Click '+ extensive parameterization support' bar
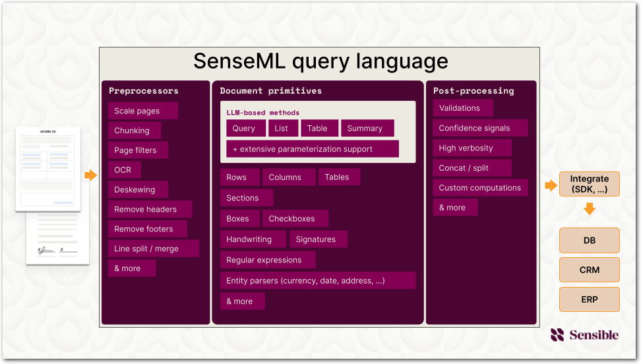 click(x=313, y=149)
